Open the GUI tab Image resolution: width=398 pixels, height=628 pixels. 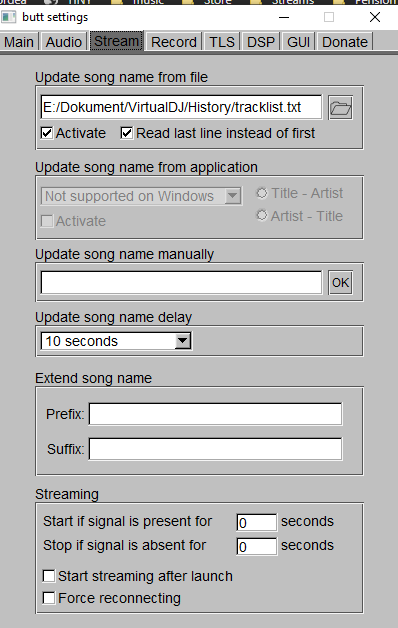[298, 42]
